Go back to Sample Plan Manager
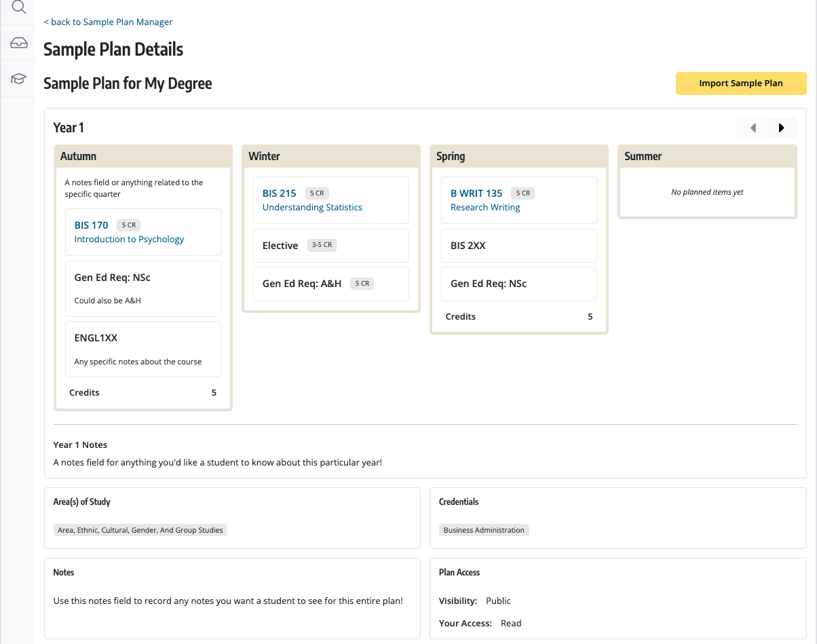817x644 pixels. pyautogui.click(x=108, y=22)
